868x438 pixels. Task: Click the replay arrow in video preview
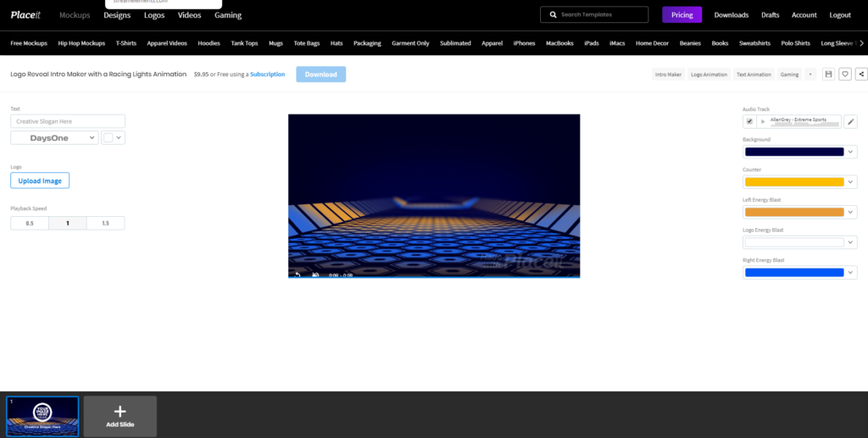tap(298, 274)
